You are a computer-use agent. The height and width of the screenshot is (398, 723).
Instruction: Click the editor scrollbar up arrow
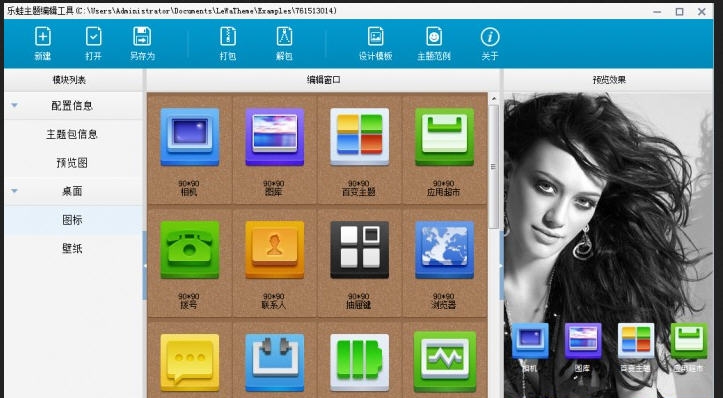click(493, 98)
